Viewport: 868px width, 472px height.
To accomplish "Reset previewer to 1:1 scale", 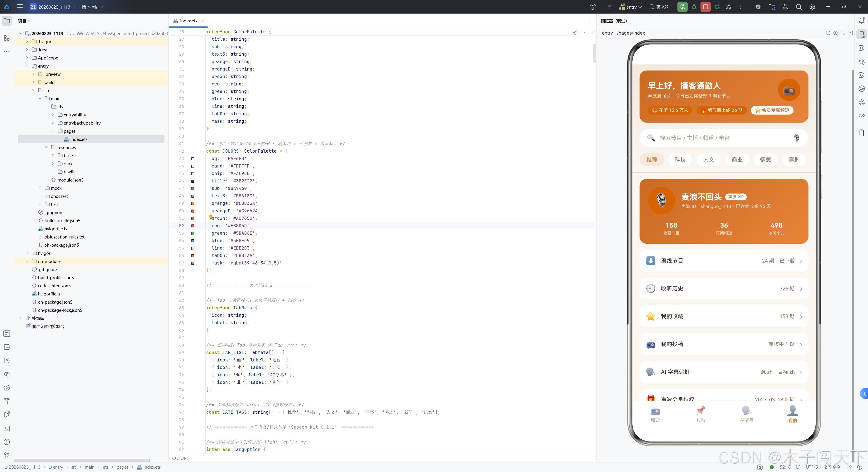I will coord(850,33).
